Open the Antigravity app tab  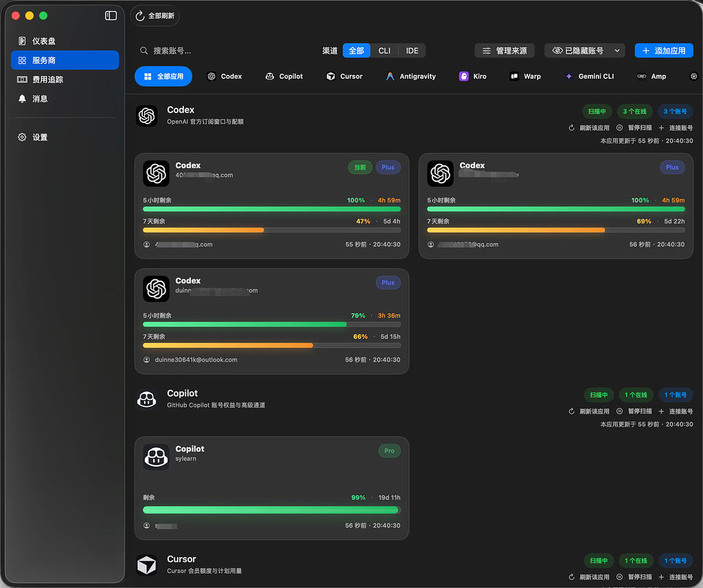(x=411, y=76)
